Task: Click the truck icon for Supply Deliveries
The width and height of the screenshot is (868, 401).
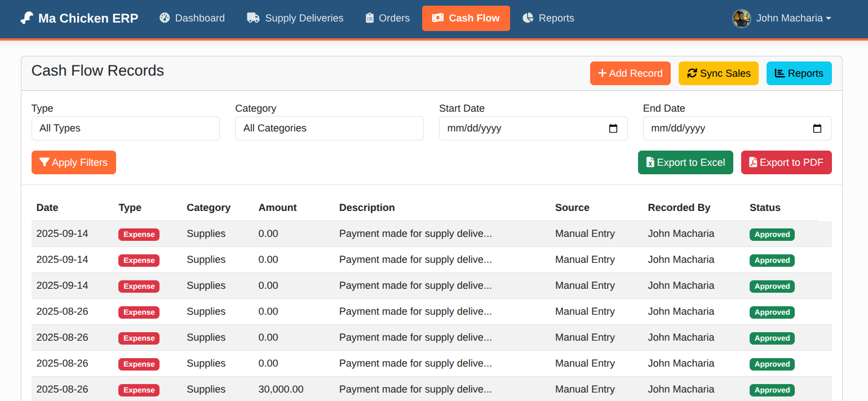Action: [x=251, y=17]
